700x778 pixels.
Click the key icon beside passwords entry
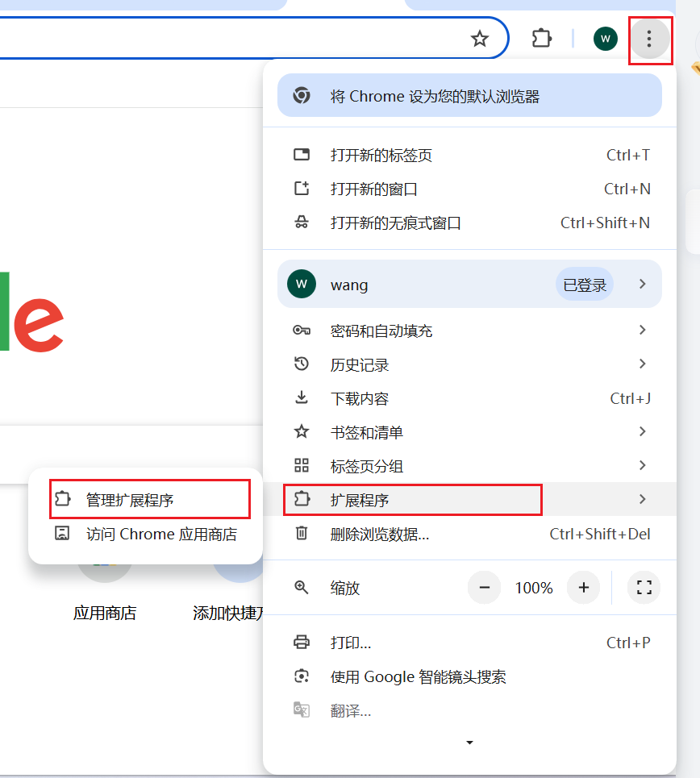302,330
